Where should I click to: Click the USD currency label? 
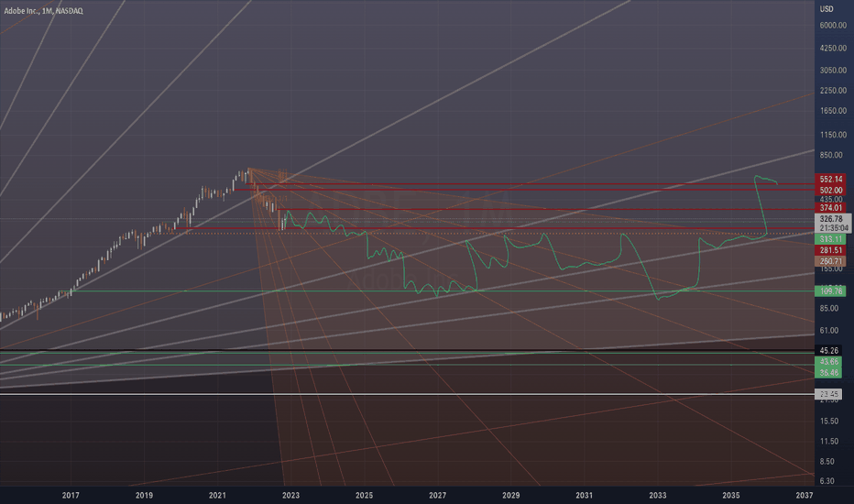coord(827,9)
